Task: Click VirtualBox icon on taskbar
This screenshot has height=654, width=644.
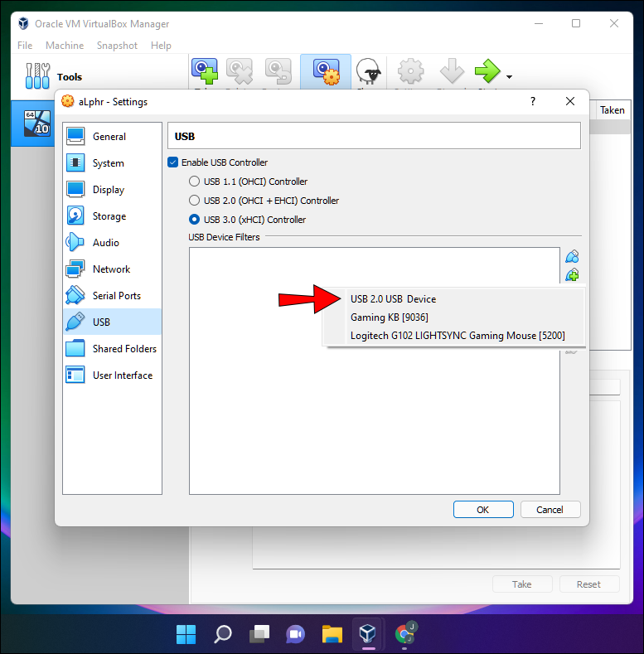Action: pos(368,634)
